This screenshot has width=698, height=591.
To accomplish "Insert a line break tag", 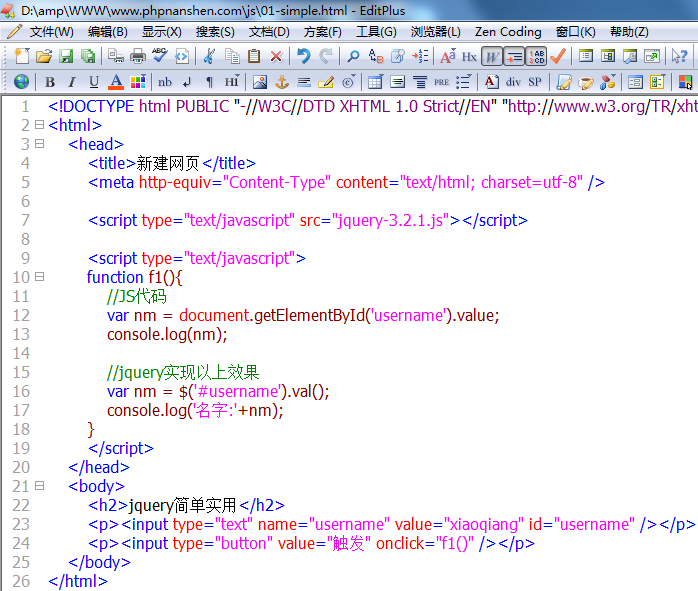I will click(187, 82).
